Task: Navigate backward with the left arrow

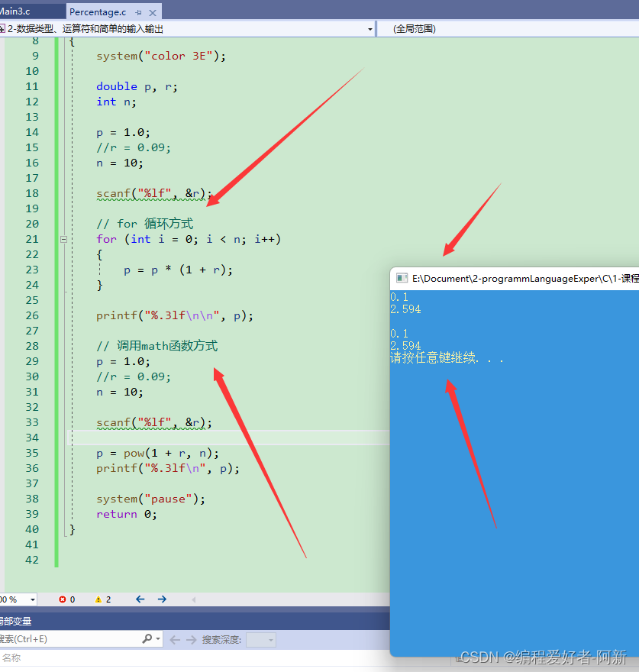Action: (x=140, y=599)
